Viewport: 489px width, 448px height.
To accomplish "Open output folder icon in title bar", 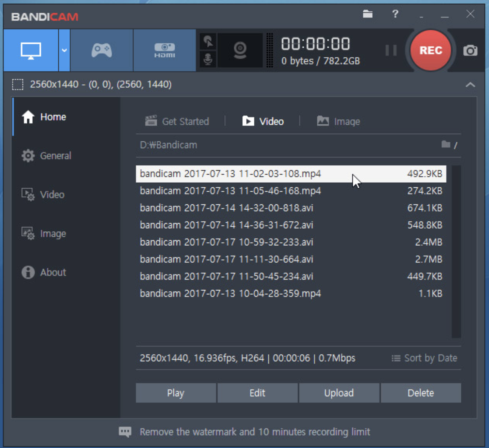I will [368, 14].
